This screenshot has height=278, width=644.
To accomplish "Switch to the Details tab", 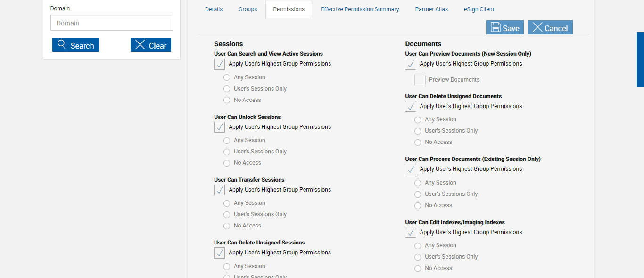I will (214, 9).
